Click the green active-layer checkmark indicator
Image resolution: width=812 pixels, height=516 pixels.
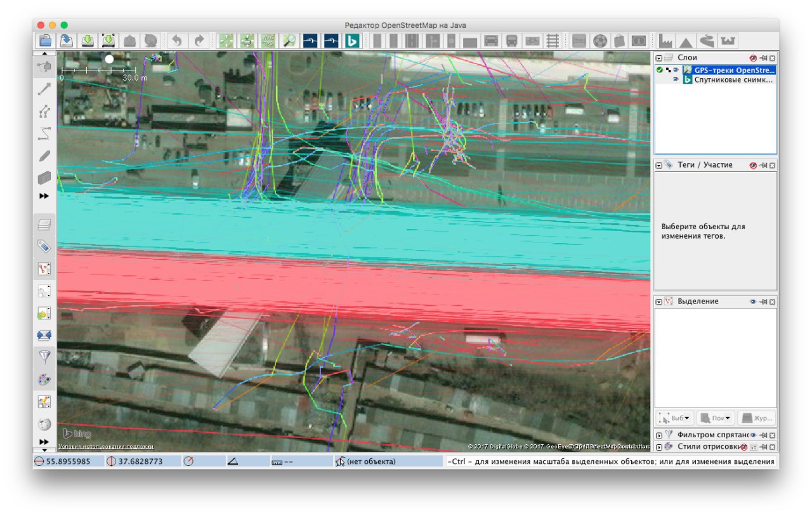(x=660, y=70)
